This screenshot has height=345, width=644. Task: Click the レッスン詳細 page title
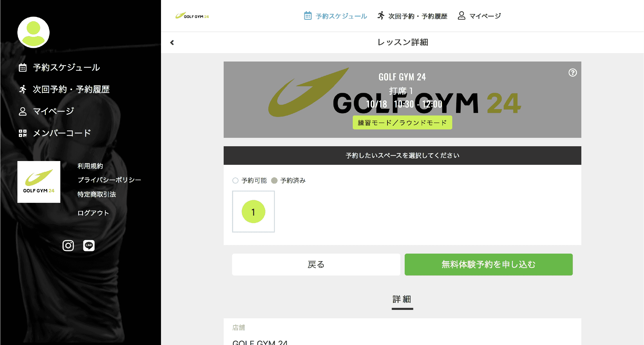coord(403,42)
